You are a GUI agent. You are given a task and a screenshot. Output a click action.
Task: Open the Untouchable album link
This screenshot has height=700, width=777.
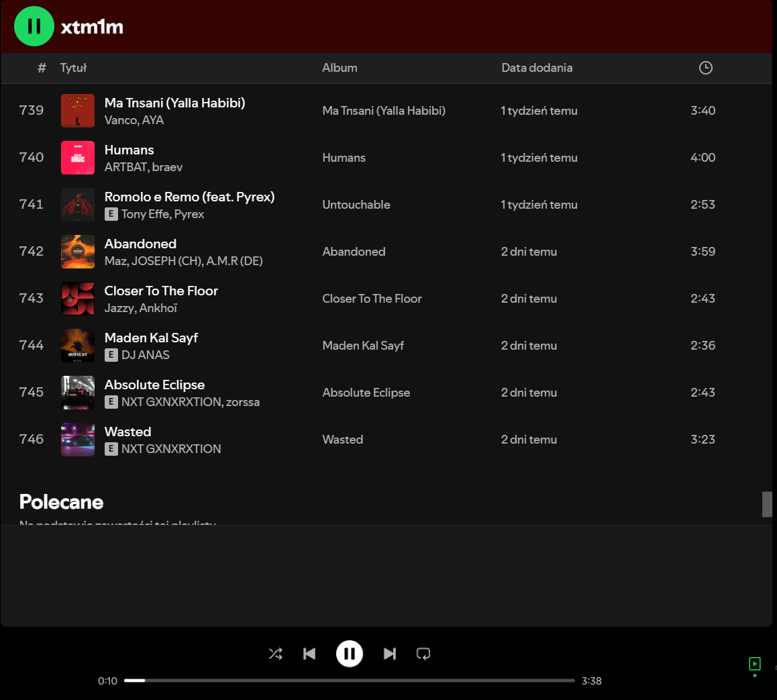[356, 205]
